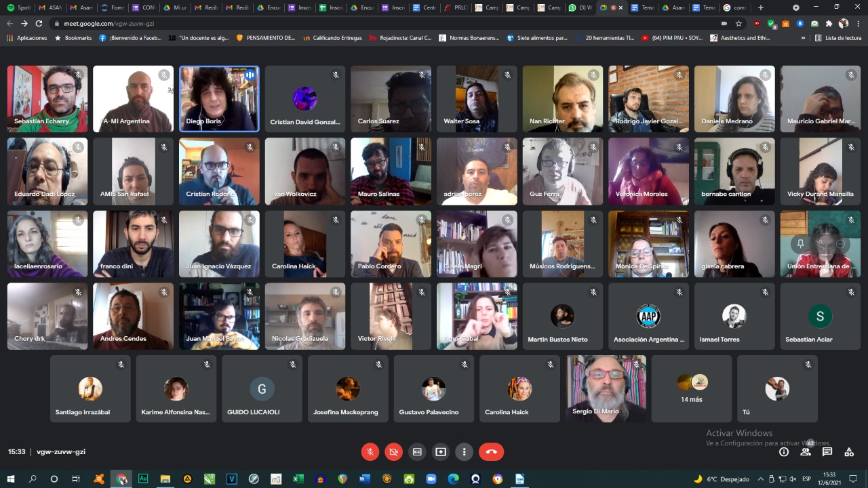This screenshot has width=868, height=488.
Task: Click the Present now screen share icon
Action: point(441,452)
